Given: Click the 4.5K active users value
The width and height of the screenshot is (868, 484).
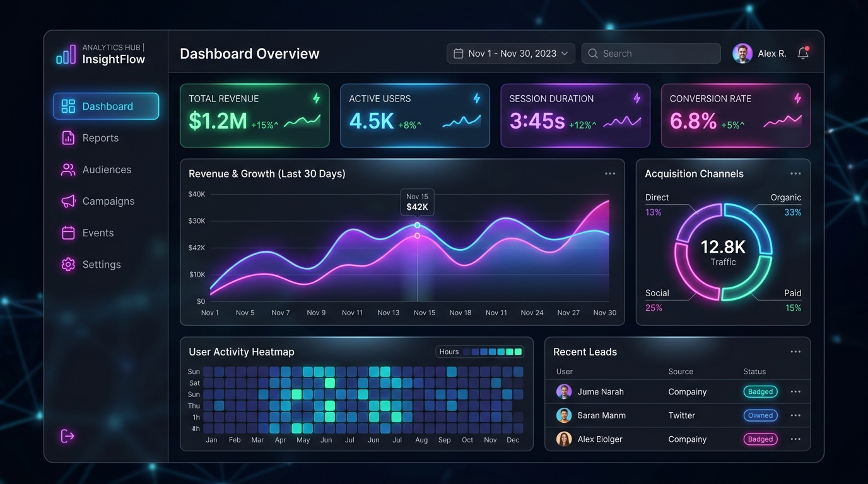Looking at the screenshot, I should click(372, 120).
